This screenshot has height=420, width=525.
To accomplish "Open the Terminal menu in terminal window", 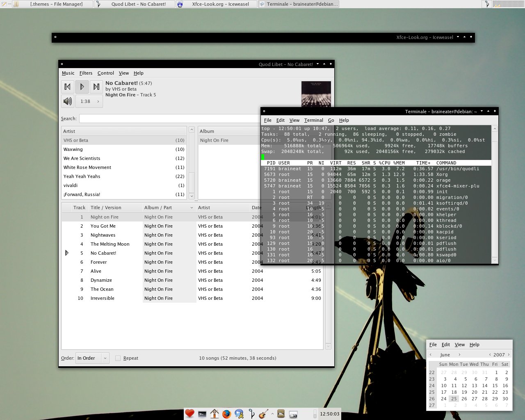I will click(314, 120).
